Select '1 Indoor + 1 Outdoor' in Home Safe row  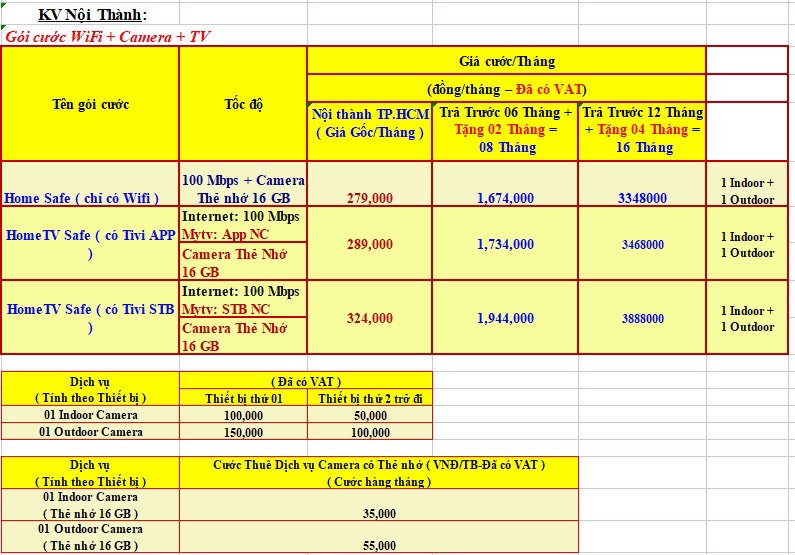click(747, 183)
